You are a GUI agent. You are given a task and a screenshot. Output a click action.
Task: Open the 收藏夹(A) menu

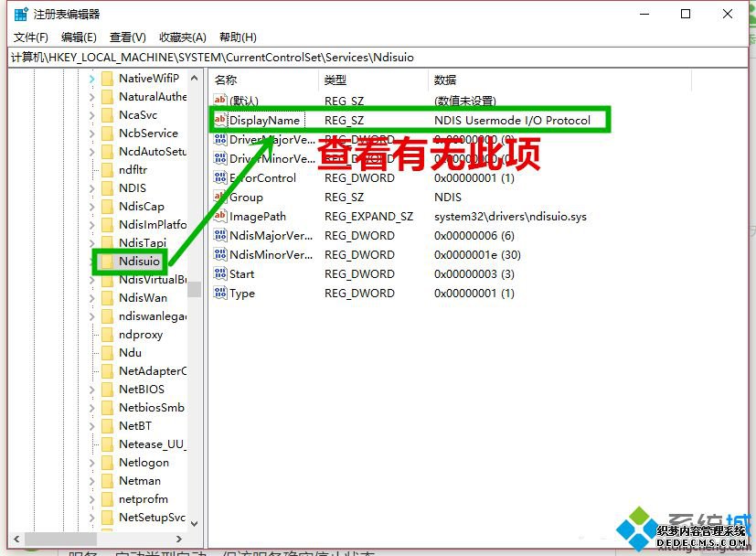(x=183, y=37)
